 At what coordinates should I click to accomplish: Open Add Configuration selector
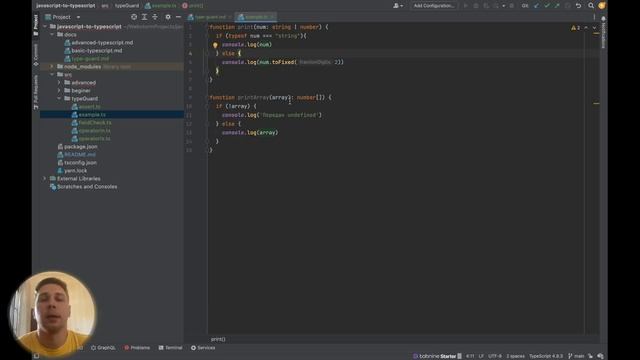click(433, 6)
